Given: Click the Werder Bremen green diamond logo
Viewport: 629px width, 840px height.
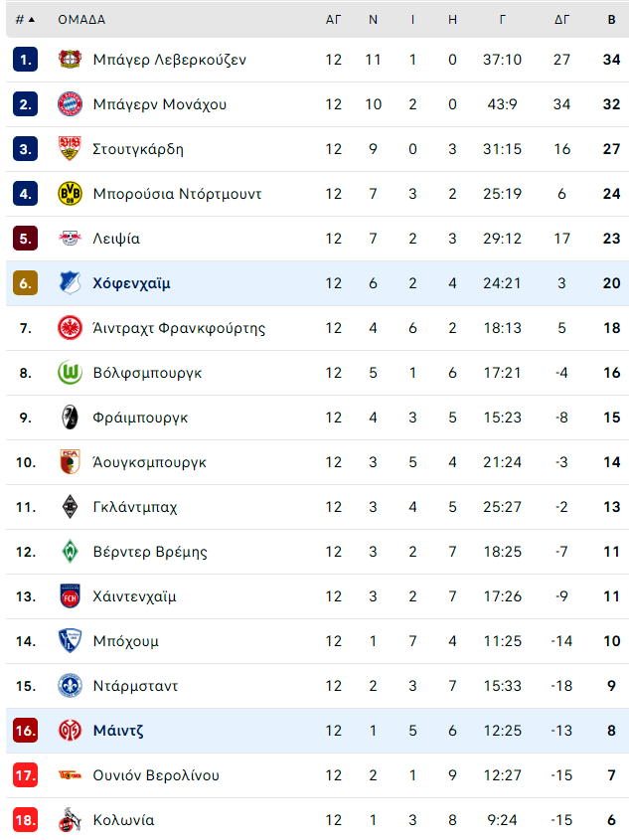Looking at the screenshot, I should tap(70, 552).
